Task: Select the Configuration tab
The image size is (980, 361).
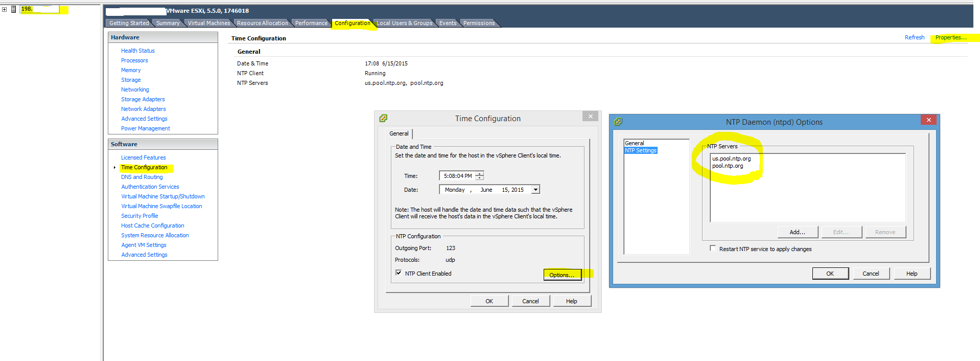Action: pos(353,23)
